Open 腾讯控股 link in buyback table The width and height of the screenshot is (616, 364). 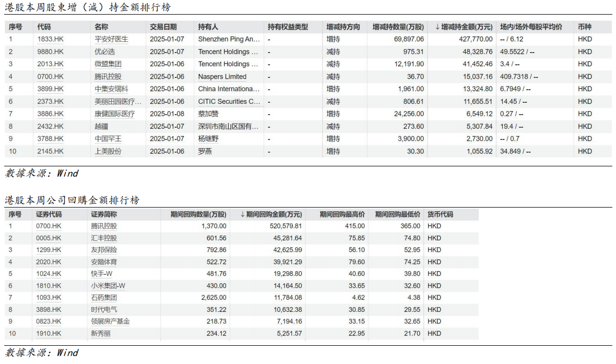(104, 226)
